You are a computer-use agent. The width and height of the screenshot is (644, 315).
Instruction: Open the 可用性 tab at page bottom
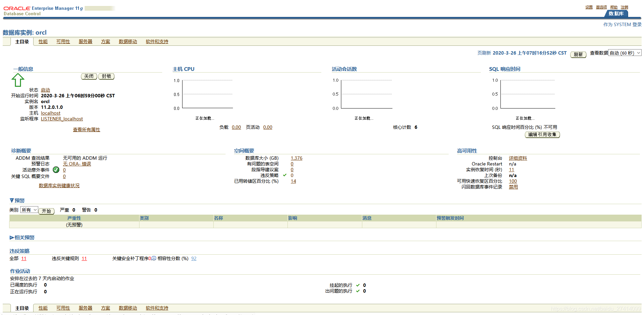[x=63, y=308]
